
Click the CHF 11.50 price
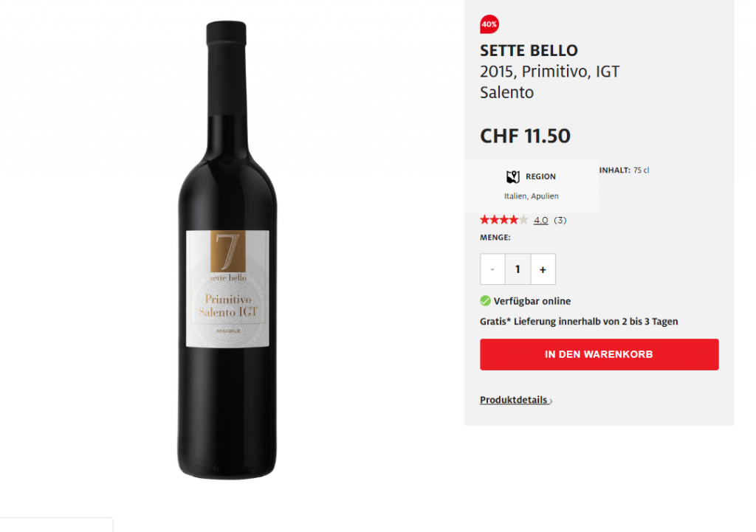(525, 136)
